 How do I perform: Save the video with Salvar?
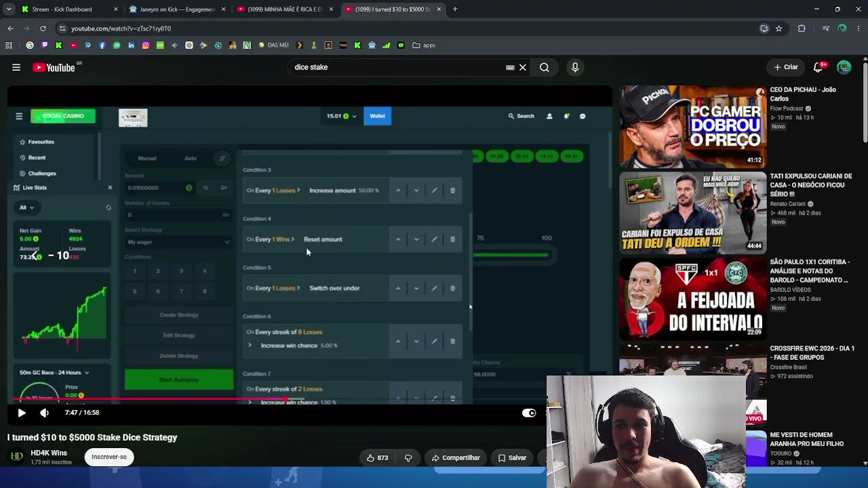pos(512,458)
